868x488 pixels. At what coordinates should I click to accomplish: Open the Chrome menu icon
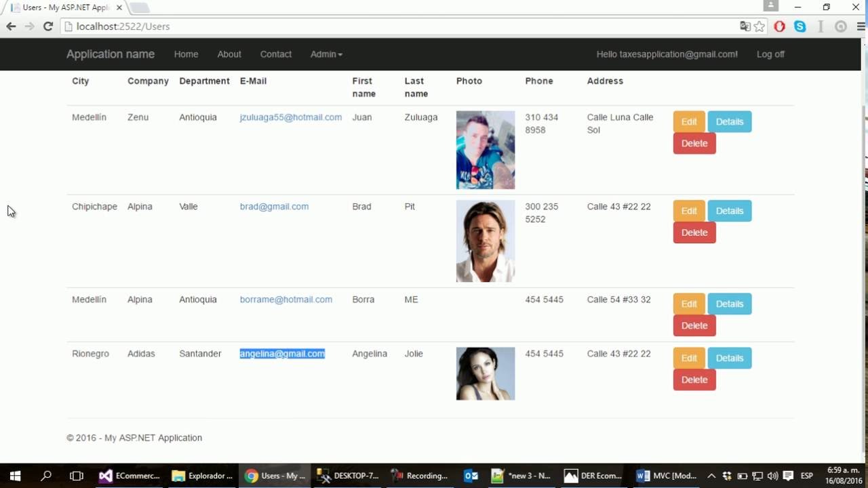coord(861,26)
